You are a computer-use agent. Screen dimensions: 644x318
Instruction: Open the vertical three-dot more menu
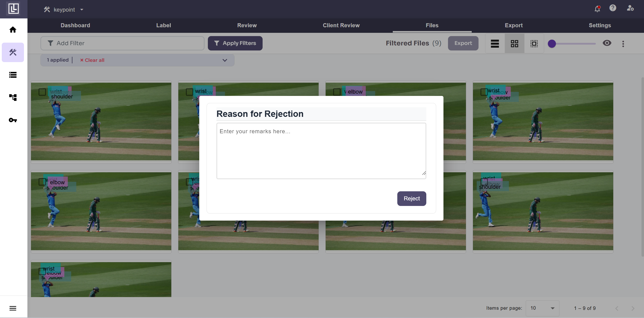click(623, 44)
